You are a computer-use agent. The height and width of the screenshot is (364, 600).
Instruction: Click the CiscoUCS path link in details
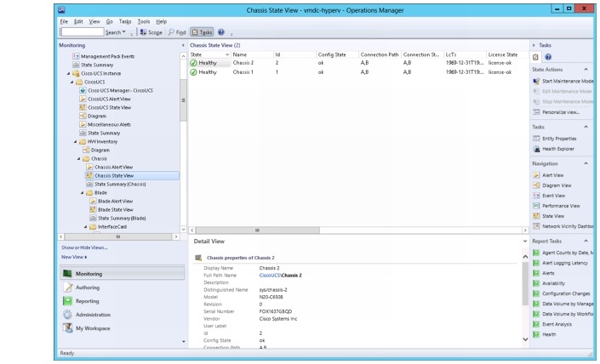(x=270, y=276)
